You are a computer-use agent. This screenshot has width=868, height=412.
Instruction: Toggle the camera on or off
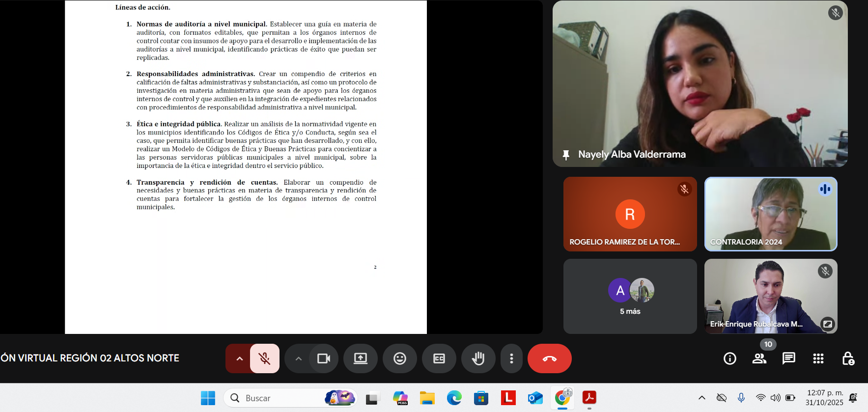pos(324,358)
